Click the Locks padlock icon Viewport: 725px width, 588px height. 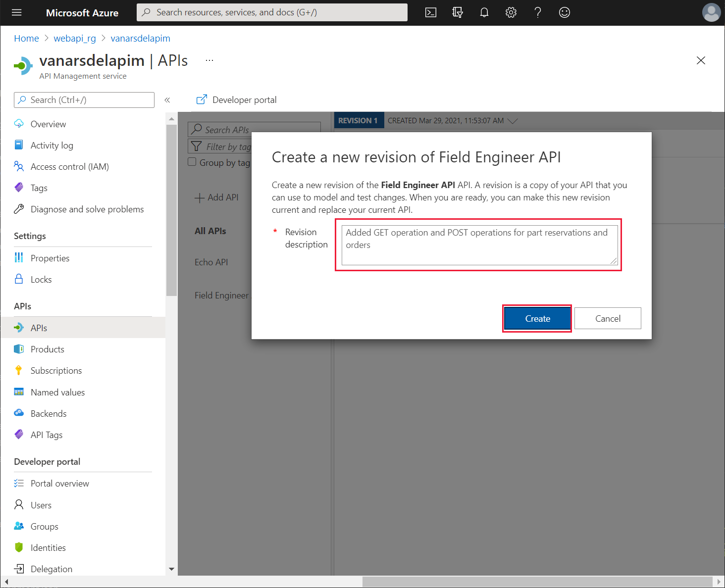[19, 279]
